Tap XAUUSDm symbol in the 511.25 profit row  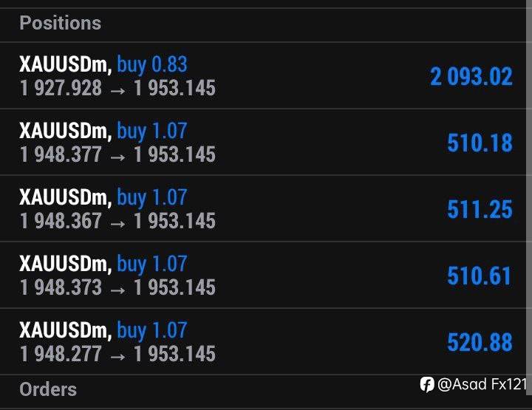pyautogui.click(x=65, y=198)
